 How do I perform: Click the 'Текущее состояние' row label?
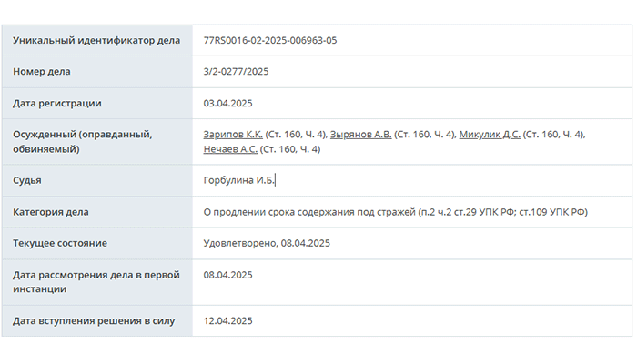[x=60, y=243]
